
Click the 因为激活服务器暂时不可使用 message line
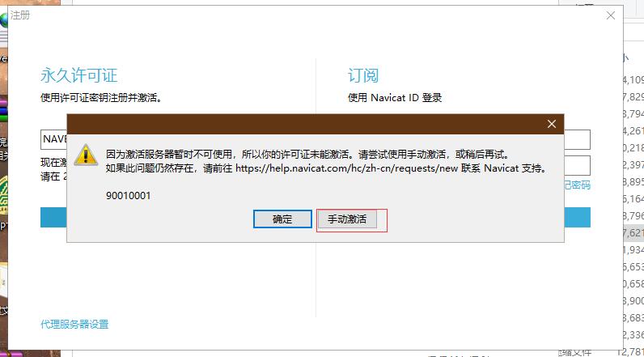tap(307, 155)
